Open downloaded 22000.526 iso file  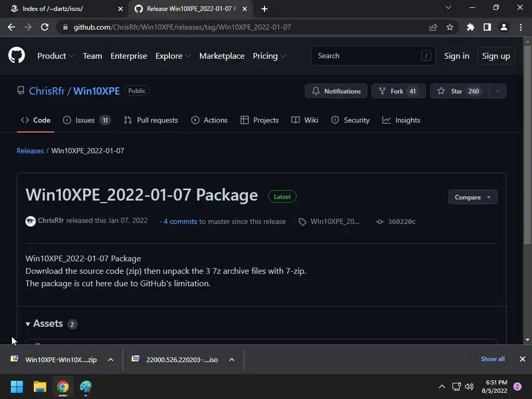[x=176, y=360]
